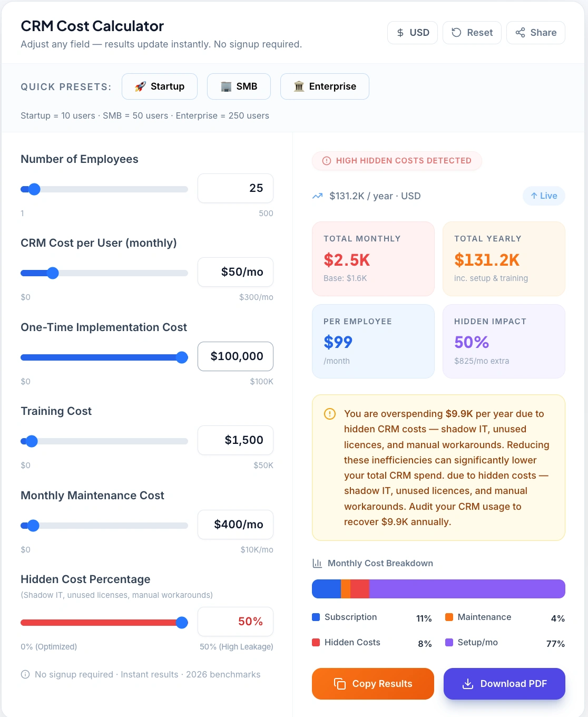The height and width of the screenshot is (717, 588).
Task: Click the Number of Employees input showing 25
Action: [235, 188]
